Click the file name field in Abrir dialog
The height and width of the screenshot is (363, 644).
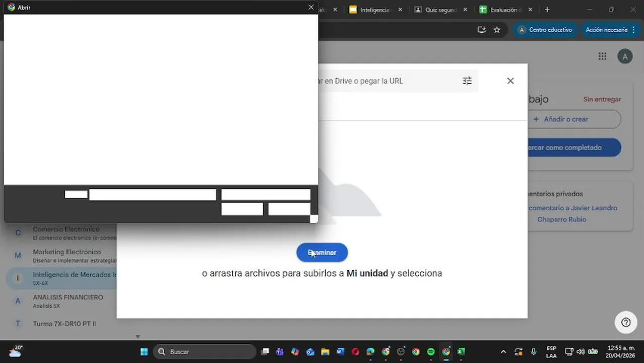click(153, 195)
